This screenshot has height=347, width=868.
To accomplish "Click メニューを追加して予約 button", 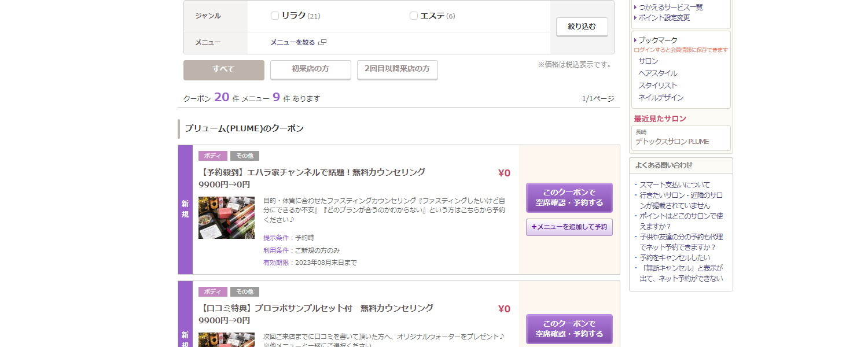I will point(569,227).
